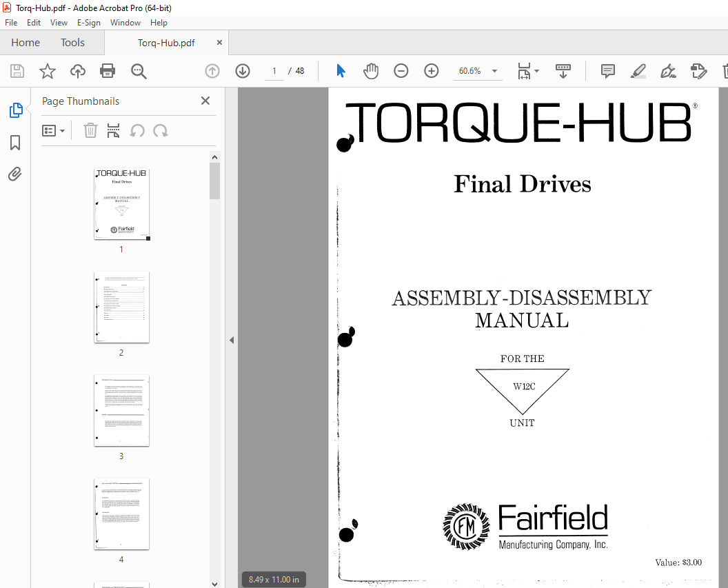The image size is (728, 588).
Task: Select the page 3 thumbnail
Action: (x=121, y=411)
